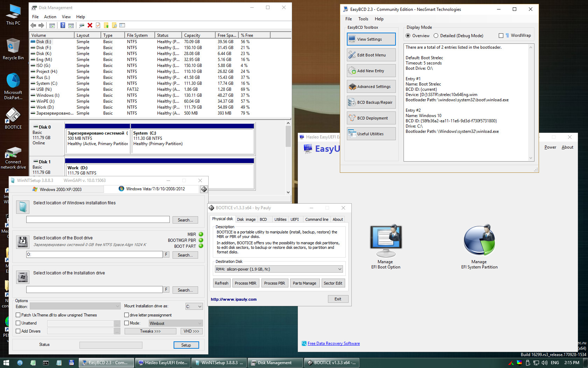The width and height of the screenshot is (588, 368).
Task: Click the Windows installation files WIM icon in WinNTSetup
Action: 23,207
